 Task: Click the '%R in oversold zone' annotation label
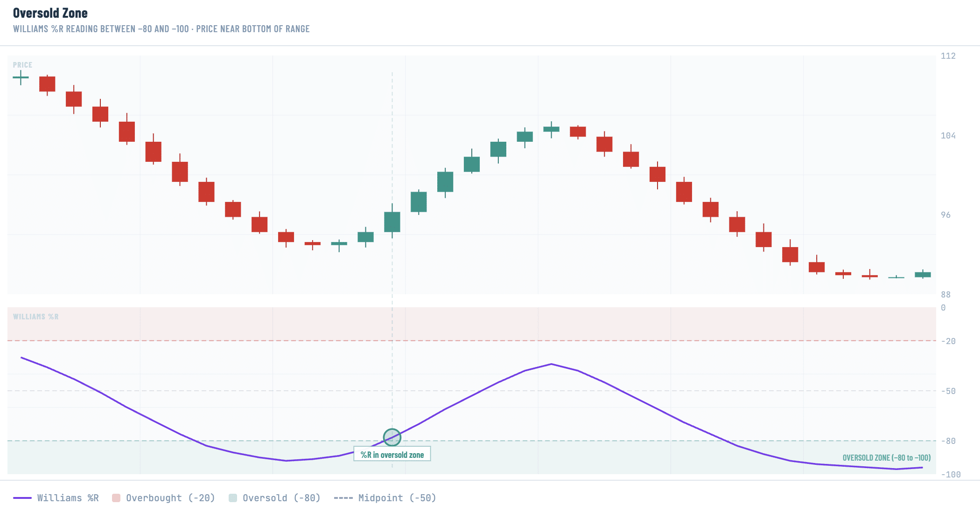click(392, 454)
